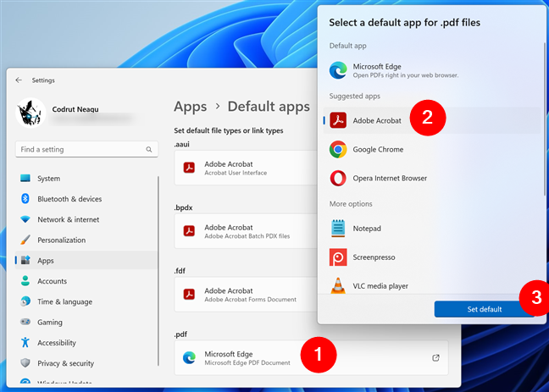Screen dimensions: 549x392
Task: Click Adobe Acrobat Batch PDX files entry
Action: [x=247, y=236]
